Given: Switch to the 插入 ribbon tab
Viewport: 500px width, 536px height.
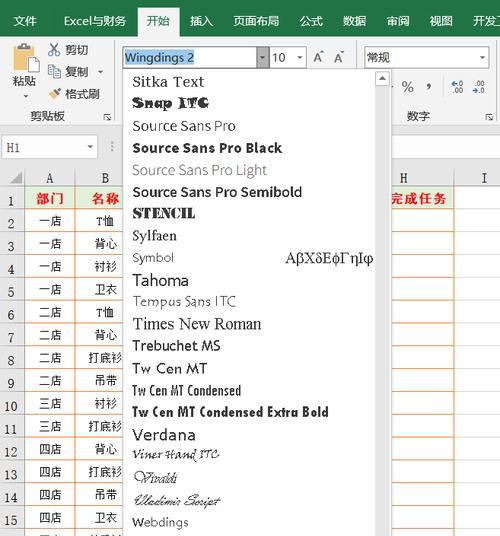Looking at the screenshot, I should pyautogui.click(x=201, y=21).
